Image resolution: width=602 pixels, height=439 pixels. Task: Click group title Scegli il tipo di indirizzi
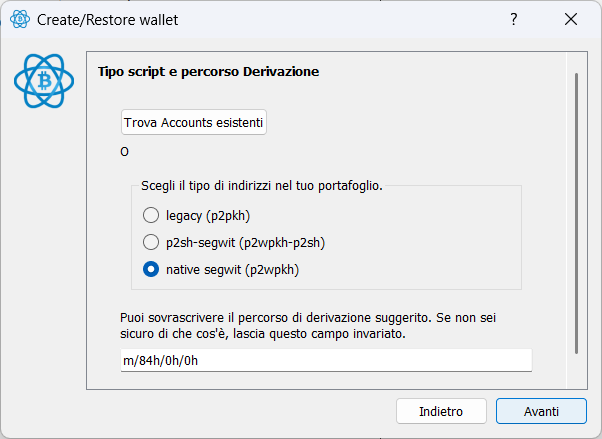click(x=262, y=186)
